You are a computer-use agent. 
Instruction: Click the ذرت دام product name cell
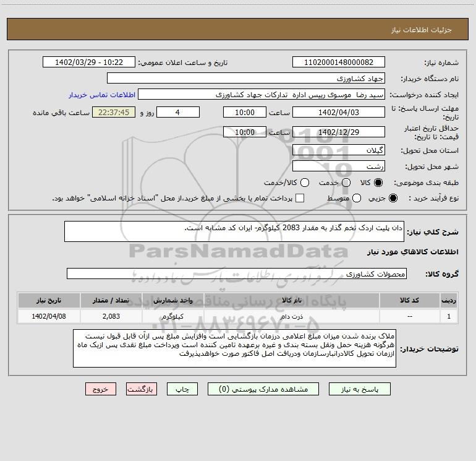pyautogui.click(x=292, y=316)
